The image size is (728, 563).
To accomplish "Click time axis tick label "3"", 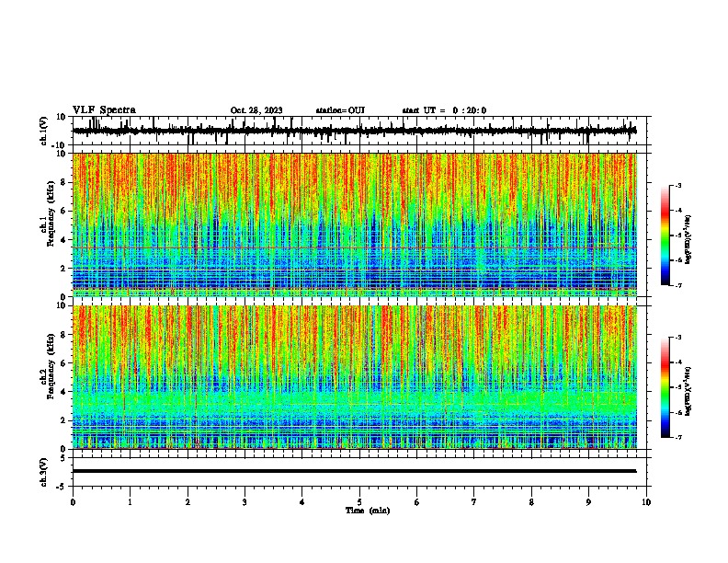I will point(245,502).
